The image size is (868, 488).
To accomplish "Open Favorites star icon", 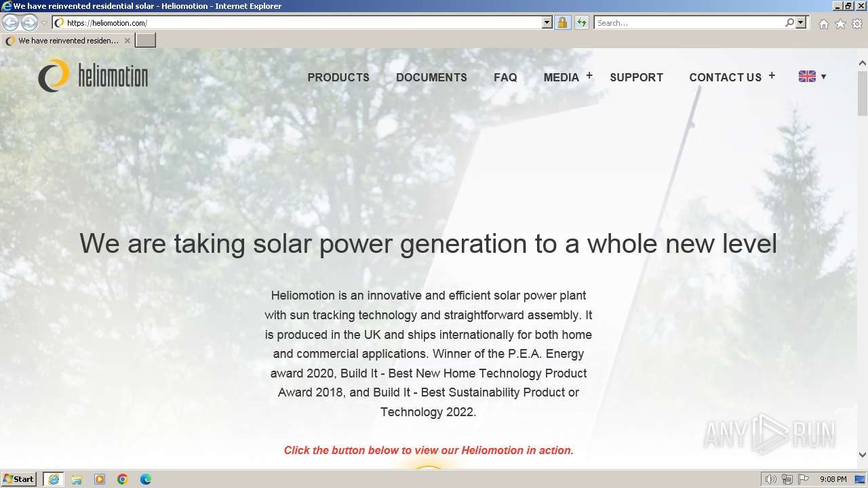I will pos(840,24).
